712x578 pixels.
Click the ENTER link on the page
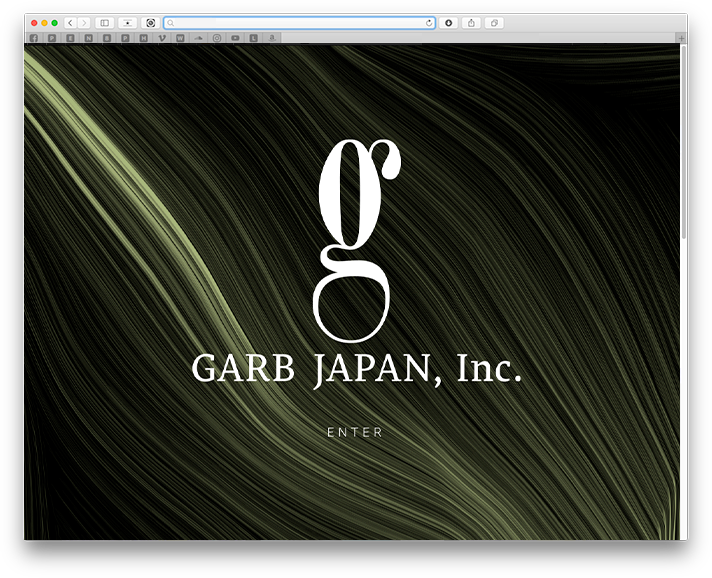355,432
